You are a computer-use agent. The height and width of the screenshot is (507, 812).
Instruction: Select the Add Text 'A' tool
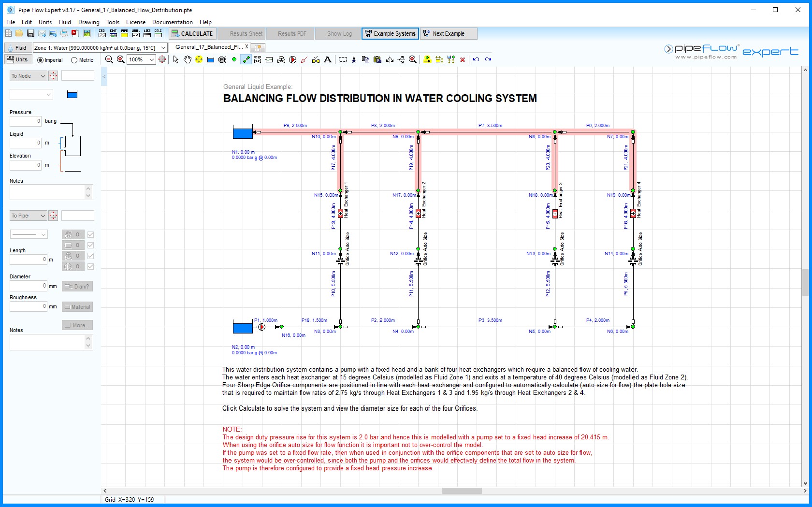[328, 59]
